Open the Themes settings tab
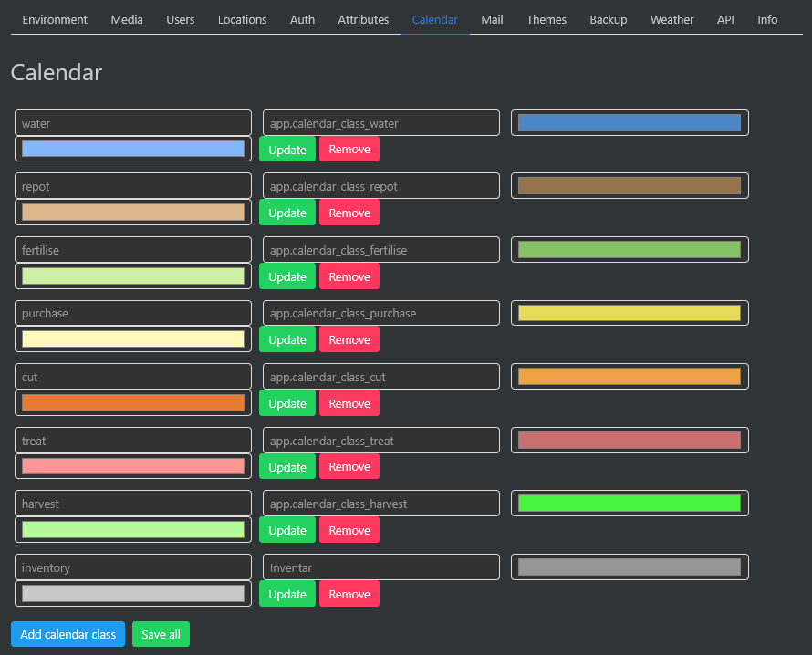Viewport: 812px width, 655px height. pyautogui.click(x=546, y=19)
